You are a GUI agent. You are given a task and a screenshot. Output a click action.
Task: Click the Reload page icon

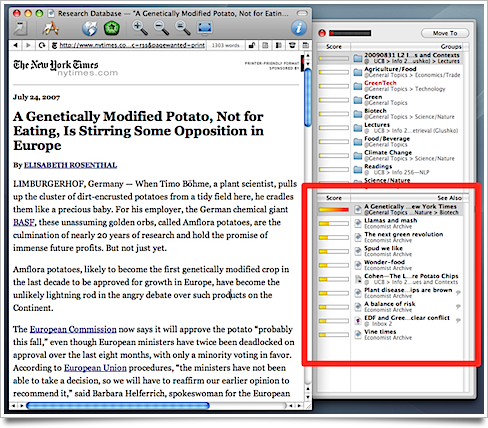42,45
